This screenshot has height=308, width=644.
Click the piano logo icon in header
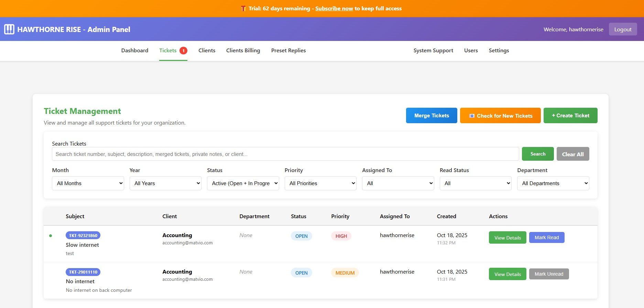tap(9, 29)
